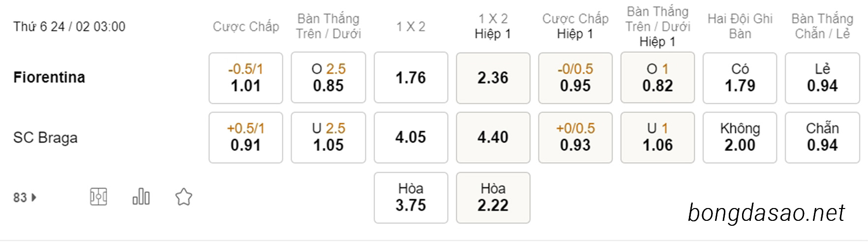Pick Under 2.5 goals at 1.05

click(328, 138)
